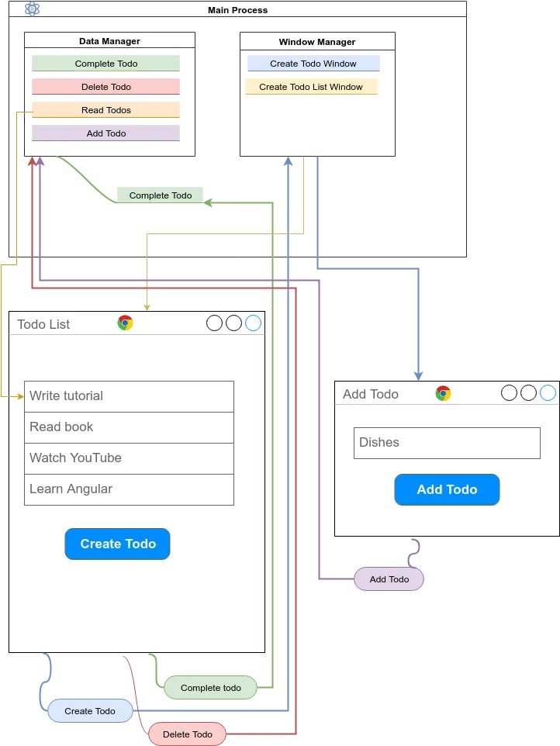The width and height of the screenshot is (560, 746).
Task: Click the red Delete Todo pill label
Action: pyautogui.click(x=188, y=734)
